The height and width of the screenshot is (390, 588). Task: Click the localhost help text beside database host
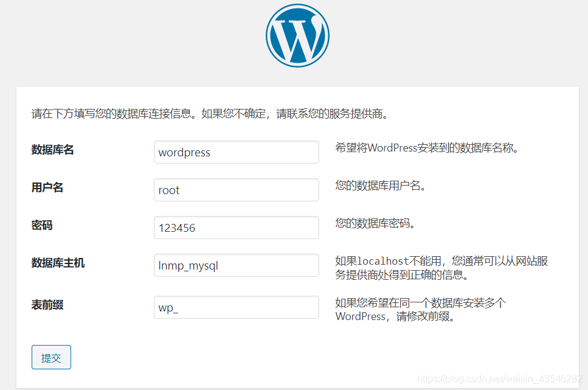441,268
